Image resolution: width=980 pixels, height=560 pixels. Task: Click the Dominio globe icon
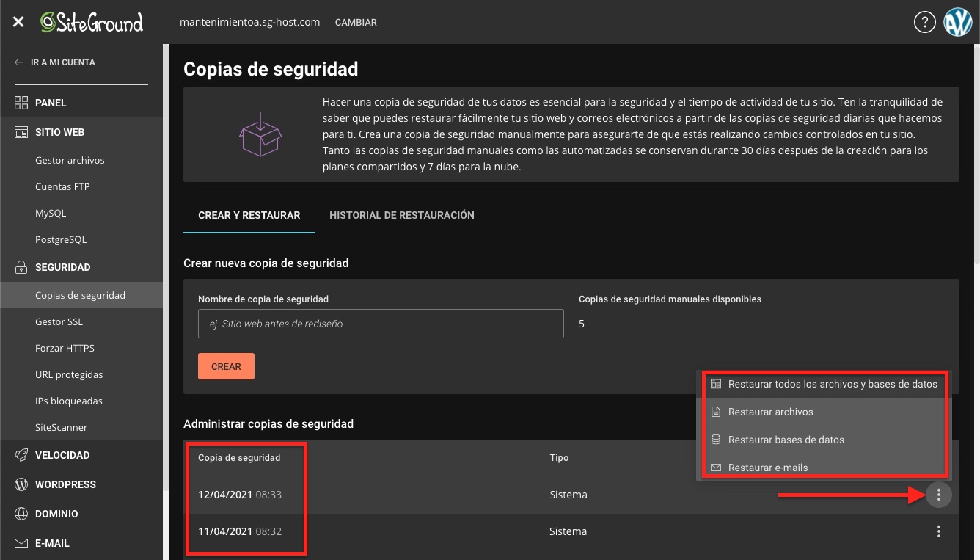(x=21, y=514)
